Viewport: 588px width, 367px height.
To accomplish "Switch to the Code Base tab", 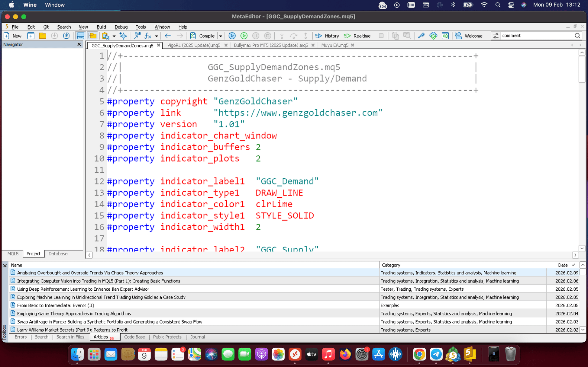I will (135, 337).
